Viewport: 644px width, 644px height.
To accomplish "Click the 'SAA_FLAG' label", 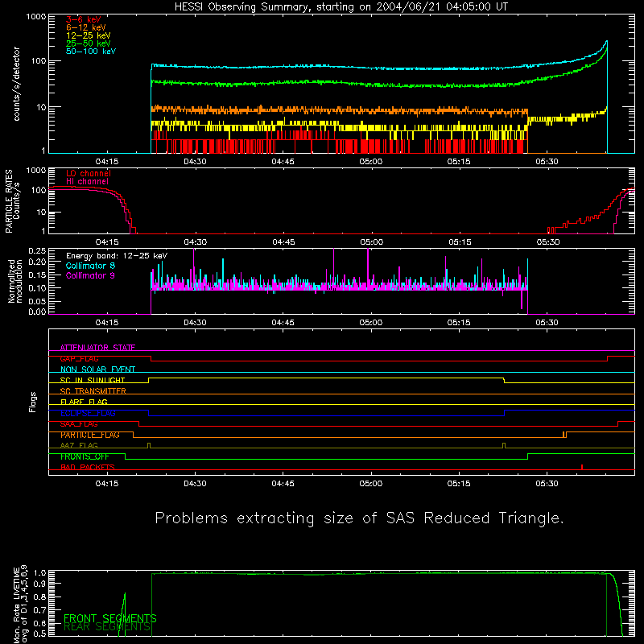I will pos(79,424).
